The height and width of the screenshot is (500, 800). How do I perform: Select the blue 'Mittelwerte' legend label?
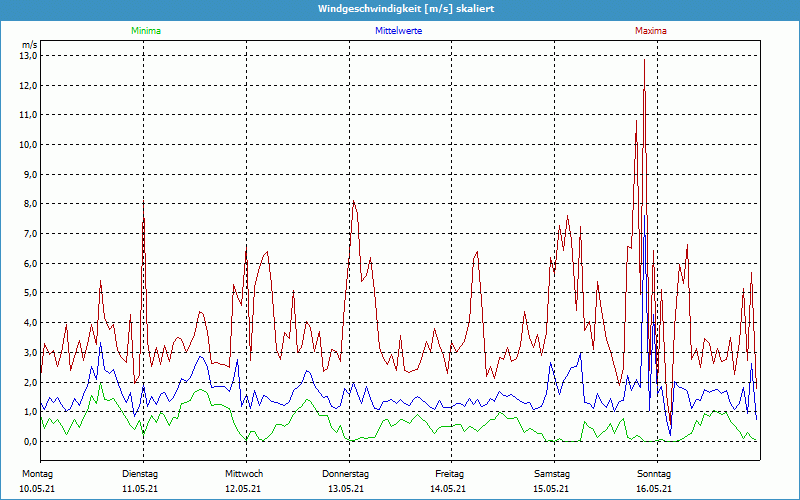(398, 31)
